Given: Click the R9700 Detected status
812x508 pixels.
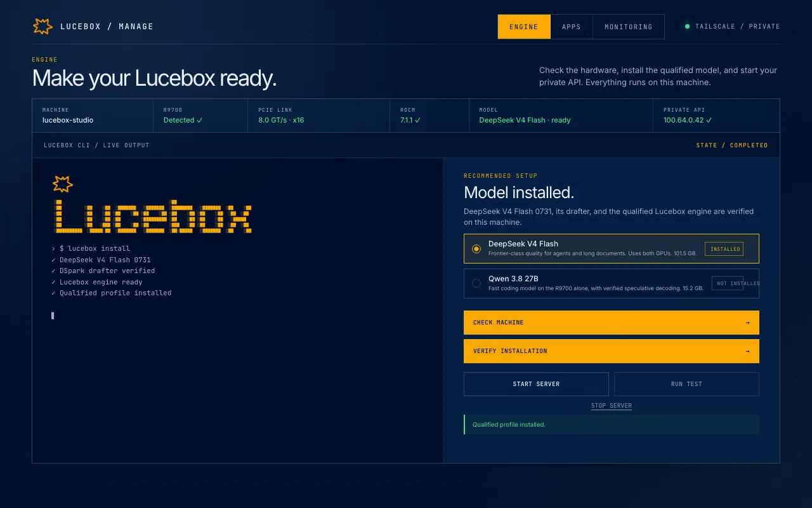Looking at the screenshot, I should click(183, 120).
